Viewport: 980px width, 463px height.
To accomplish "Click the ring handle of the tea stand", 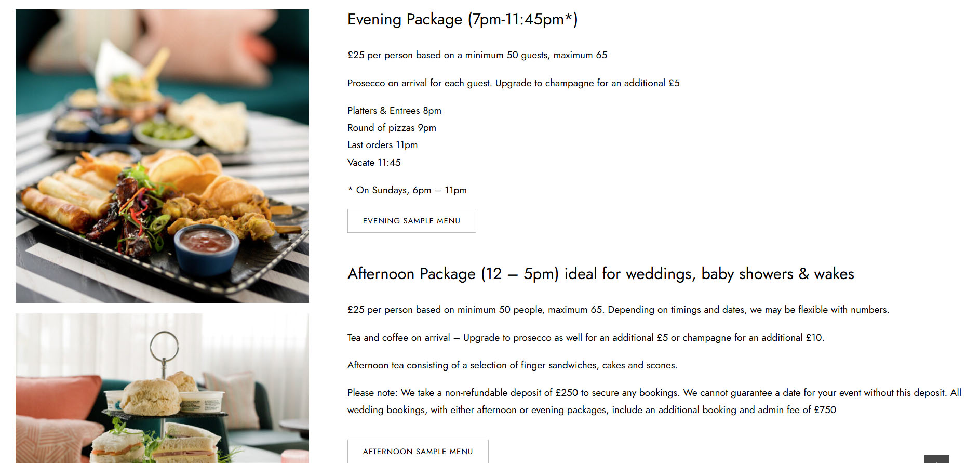I will [x=164, y=345].
